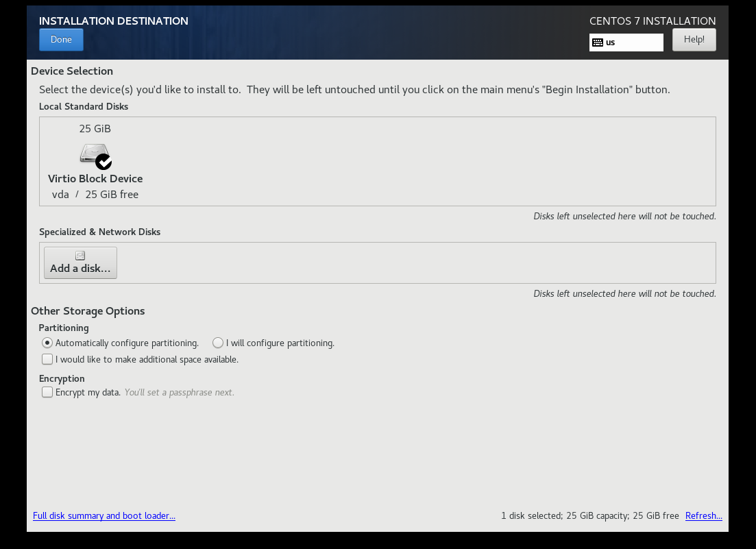
Task: Click the 'Add a disk...' button label
Action: [80, 269]
